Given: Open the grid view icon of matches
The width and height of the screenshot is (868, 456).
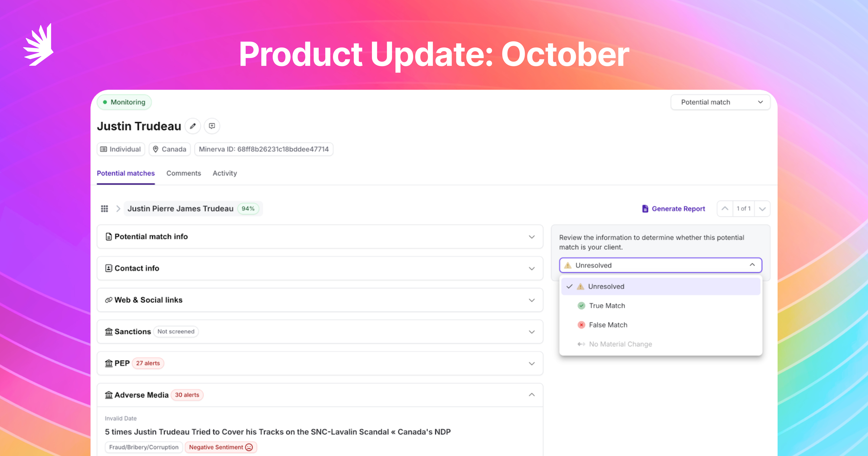Looking at the screenshot, I should tap(105, 209).
